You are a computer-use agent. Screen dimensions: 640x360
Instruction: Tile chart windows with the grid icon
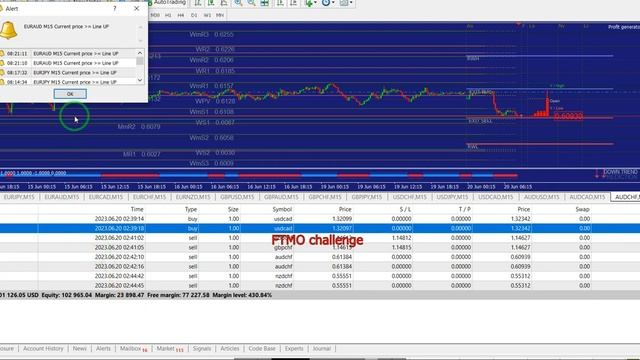[265, 2]
